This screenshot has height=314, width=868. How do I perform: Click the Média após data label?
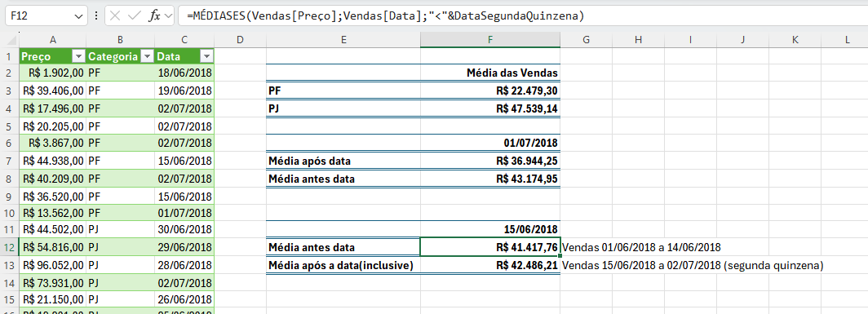[343, 161]
